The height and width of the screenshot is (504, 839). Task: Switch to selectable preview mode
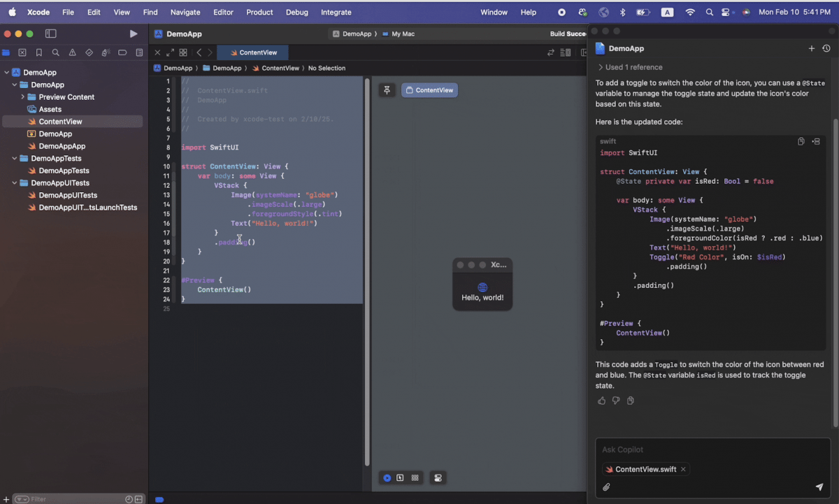click(x=400, y=477)
